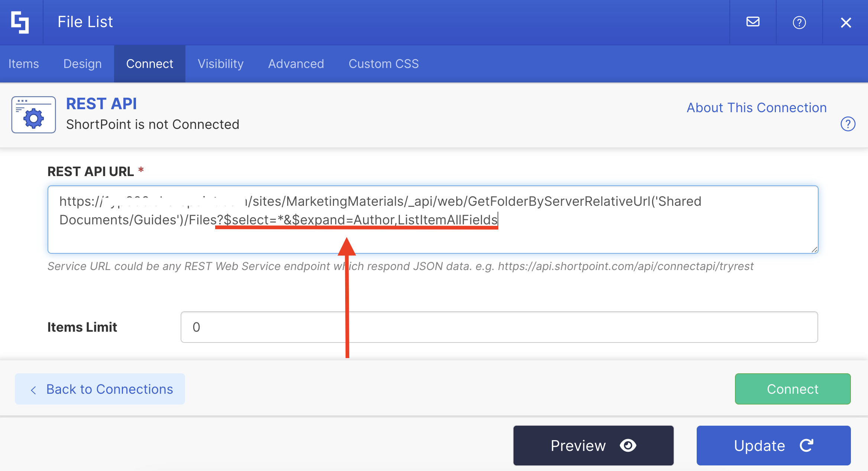Viewport: 868px width, 471px height.
Task: Grab the URL text area resize handle
Action: click(814, 250)
